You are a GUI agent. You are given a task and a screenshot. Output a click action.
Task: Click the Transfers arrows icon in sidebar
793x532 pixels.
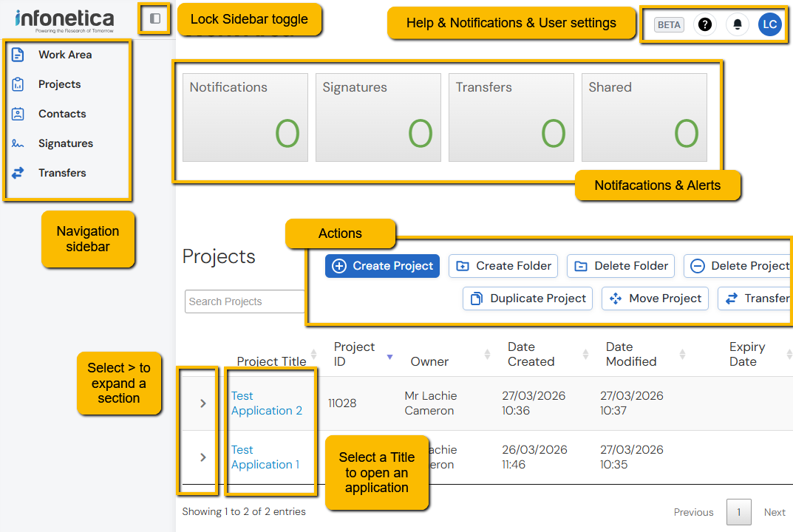[x=18, y=173]
